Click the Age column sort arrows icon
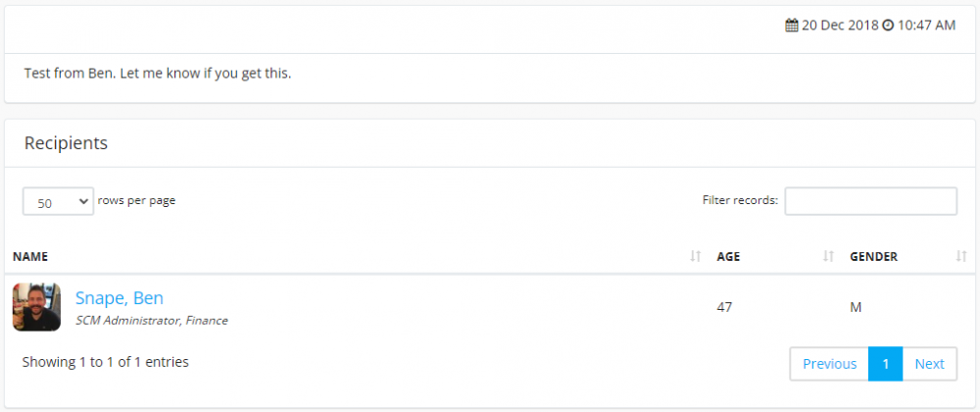The image size is (980, 412). pyautogui.click(x=828, y=257)
